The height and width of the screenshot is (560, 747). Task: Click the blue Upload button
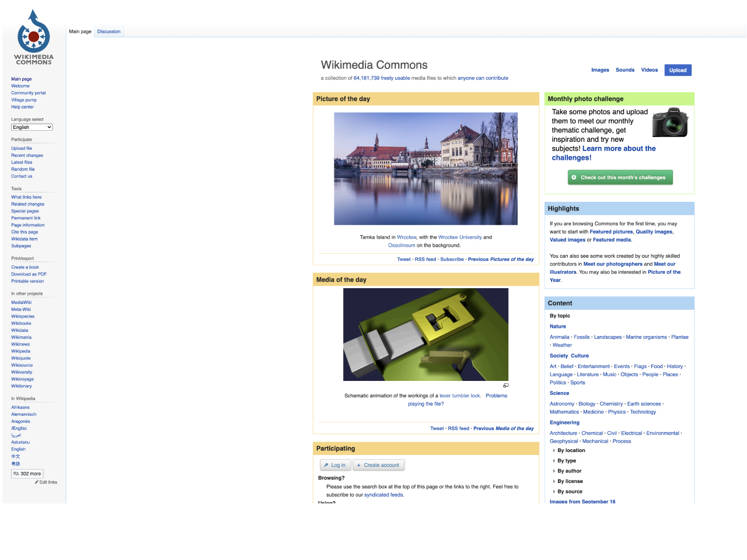coord(678,70)
